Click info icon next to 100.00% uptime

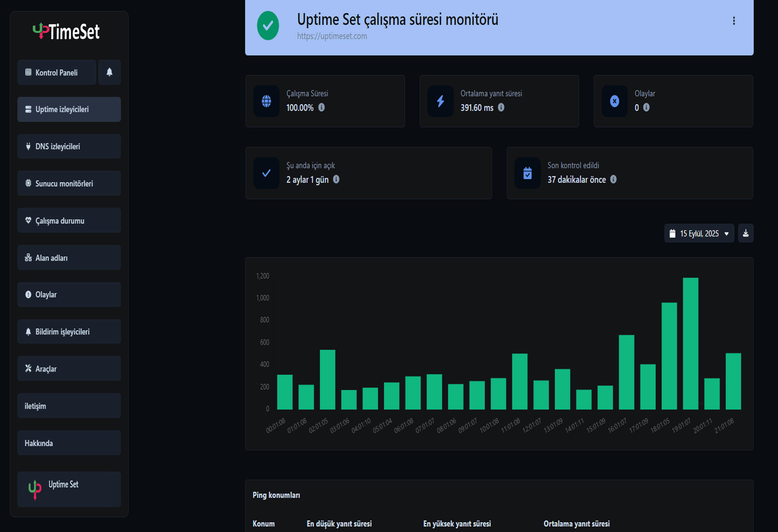pyautogui.click(x=321, y=108)
